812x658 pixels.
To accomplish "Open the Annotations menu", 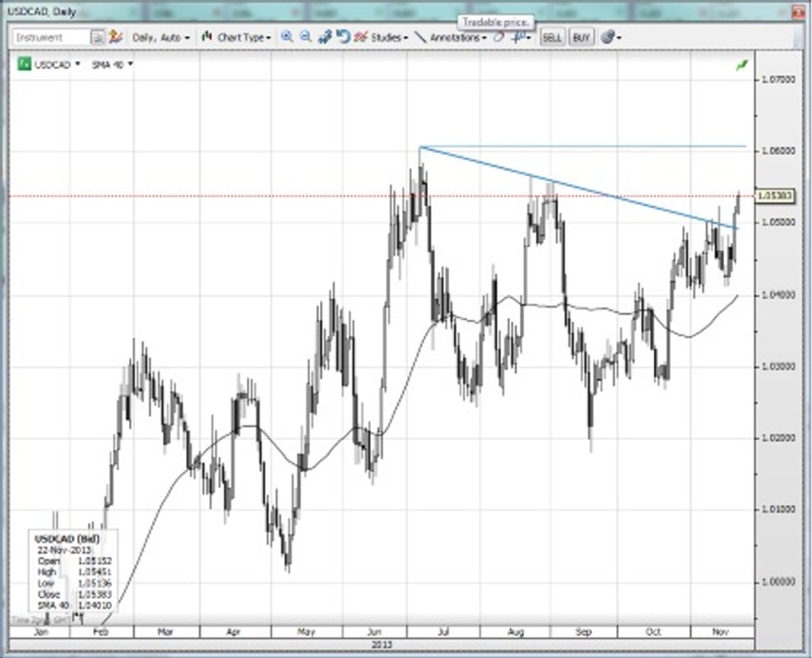I will (x=457, y=38).
